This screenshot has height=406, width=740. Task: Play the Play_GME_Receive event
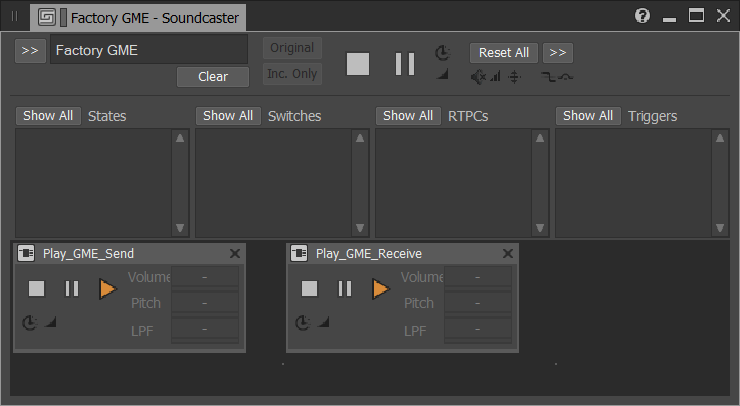click(380, 289)
